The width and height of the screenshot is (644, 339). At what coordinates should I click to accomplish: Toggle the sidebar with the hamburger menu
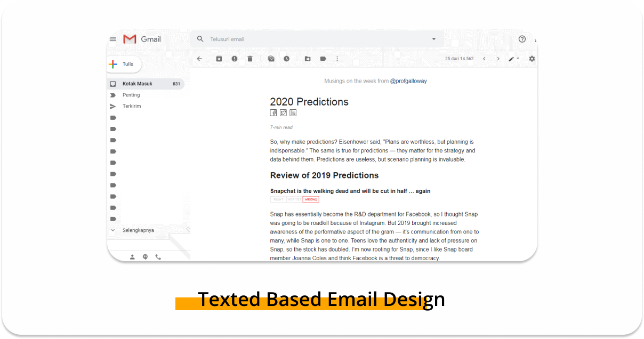tap(112, 38)
